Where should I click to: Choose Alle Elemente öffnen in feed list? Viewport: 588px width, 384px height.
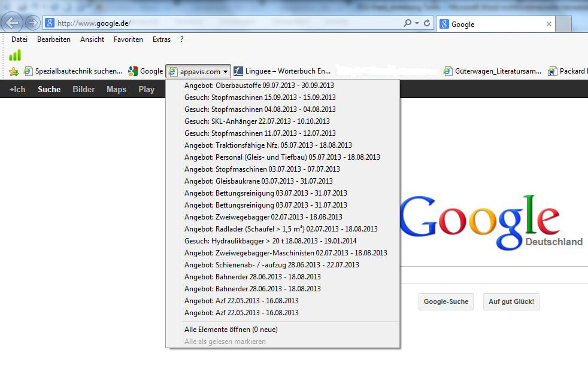231,330
